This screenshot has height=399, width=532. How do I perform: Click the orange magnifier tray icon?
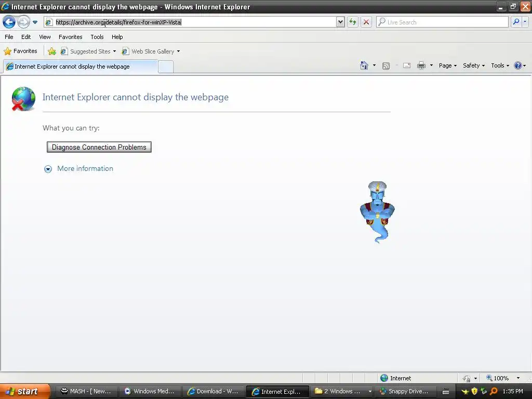click(494, 391)
